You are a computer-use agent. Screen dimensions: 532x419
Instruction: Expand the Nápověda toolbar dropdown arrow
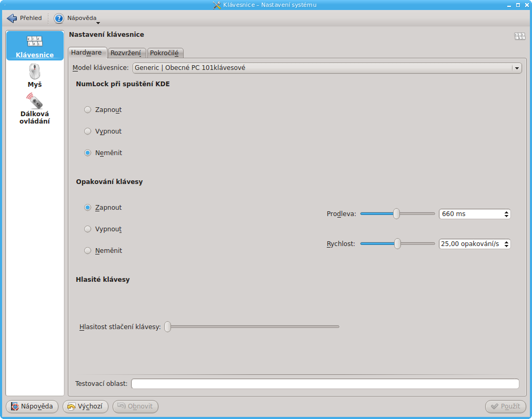(x=98, y=23)
